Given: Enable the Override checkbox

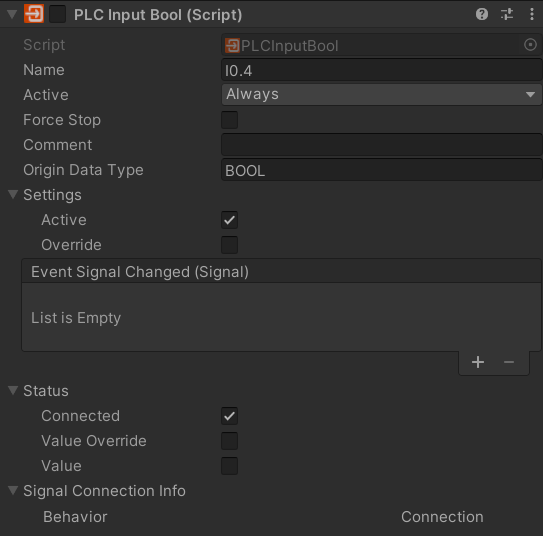Looking at the screenshot, I should (229, 245).
